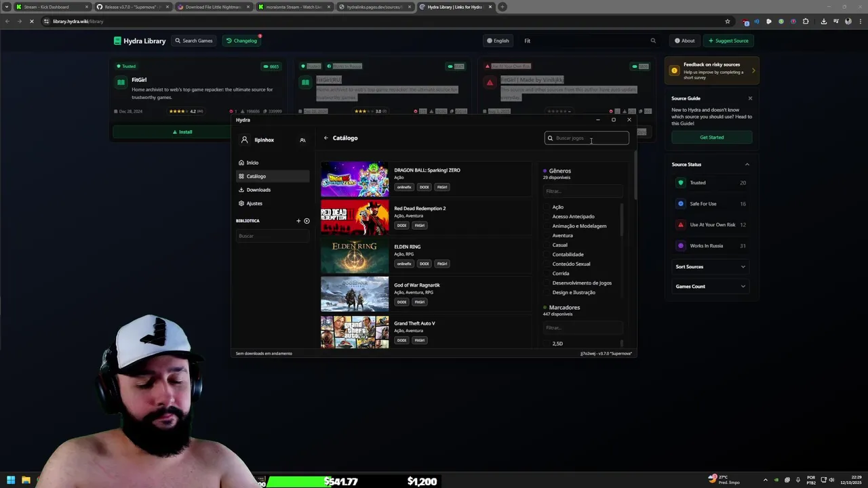
Task: Click the Hydra Library logo in the browser
Action: pyautogui.click(x=140, y=41)
